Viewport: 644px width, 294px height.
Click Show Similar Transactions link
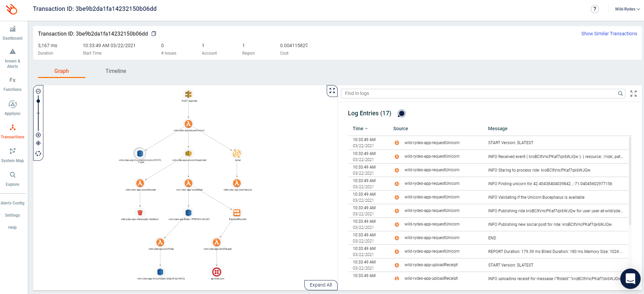pos(609,34)
